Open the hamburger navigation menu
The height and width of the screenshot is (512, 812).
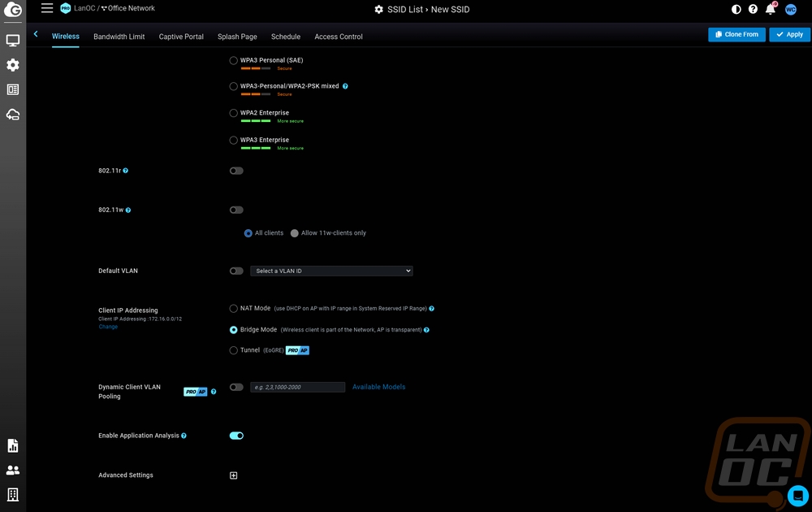tap(47, 8)
